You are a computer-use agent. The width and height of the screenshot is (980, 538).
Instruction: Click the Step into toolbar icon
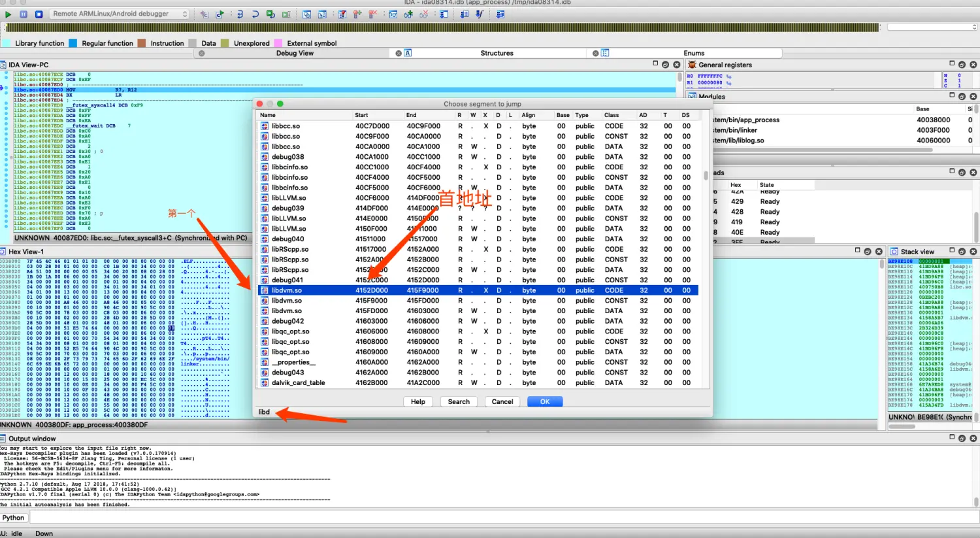(240, 14)
